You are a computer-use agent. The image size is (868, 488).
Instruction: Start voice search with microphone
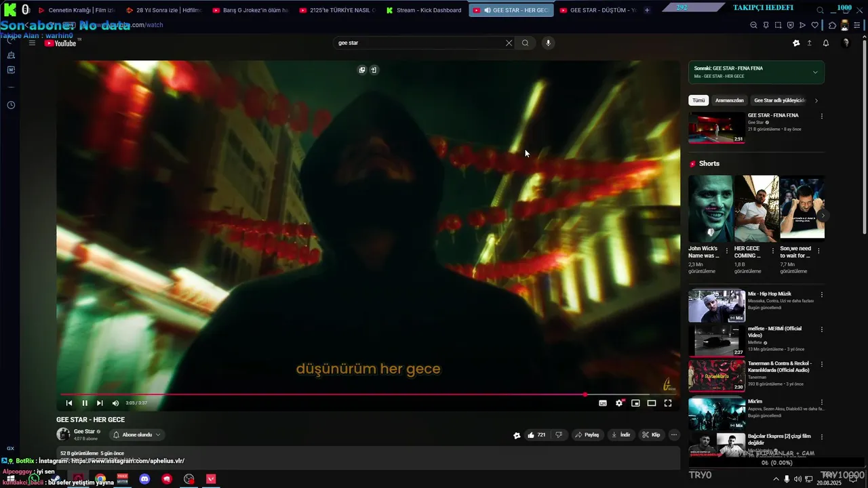pyautogui.click(x=548, y=43)
